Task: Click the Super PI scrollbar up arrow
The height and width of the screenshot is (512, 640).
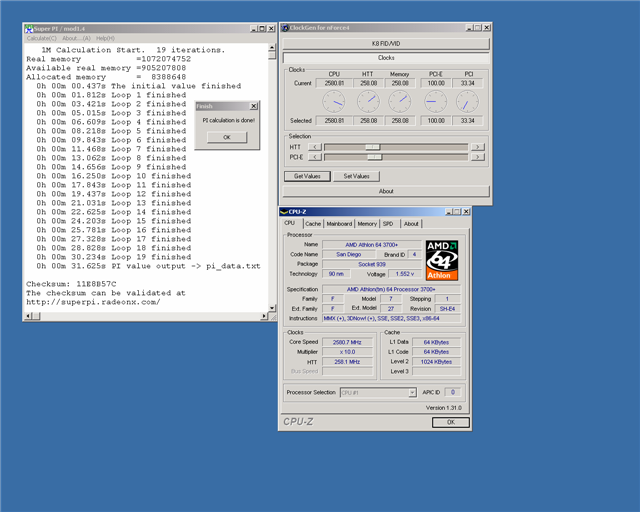Action: click(x=270, y=48)
